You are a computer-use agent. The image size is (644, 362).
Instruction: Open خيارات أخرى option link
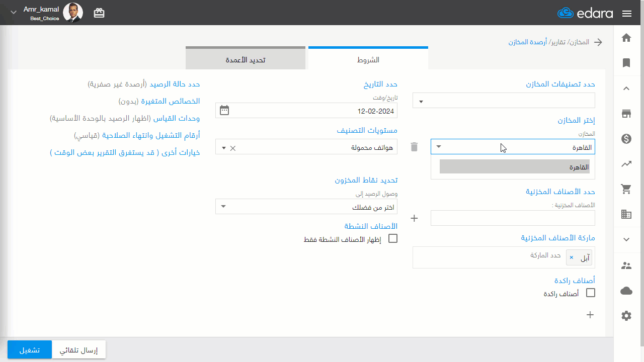point(125,152)
